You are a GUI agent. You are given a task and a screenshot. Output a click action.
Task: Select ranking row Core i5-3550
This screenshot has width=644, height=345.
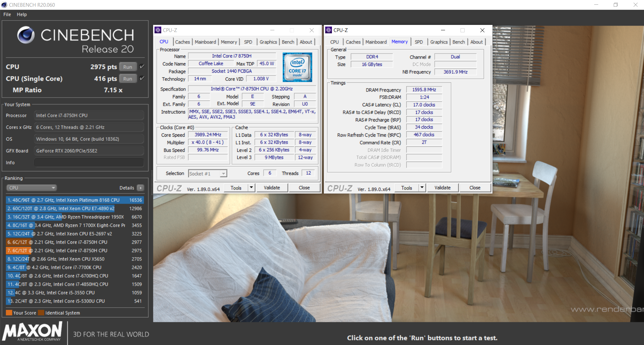(x=75, y=292)
